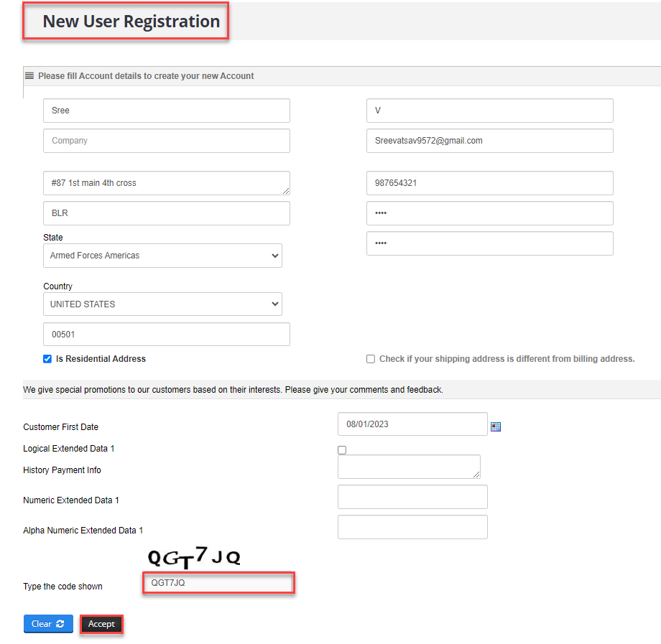Select the email address field
This screenshot has height=644, width=661.
490,141
